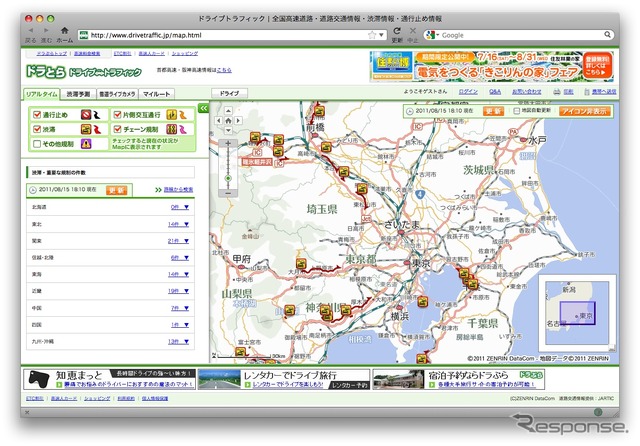Pan the map left with the arrow
Screen dimensions: 640x446
click(218, 120)
